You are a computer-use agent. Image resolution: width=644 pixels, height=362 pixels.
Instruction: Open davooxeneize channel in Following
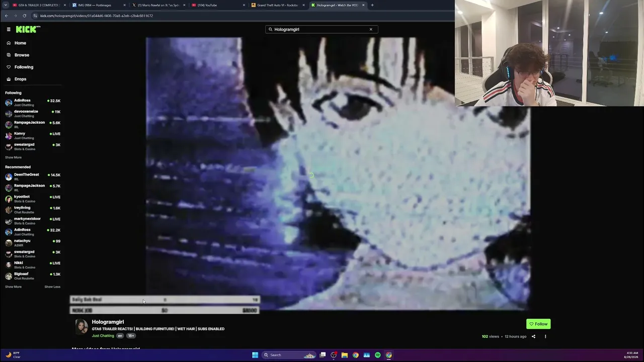click(33, 114)
